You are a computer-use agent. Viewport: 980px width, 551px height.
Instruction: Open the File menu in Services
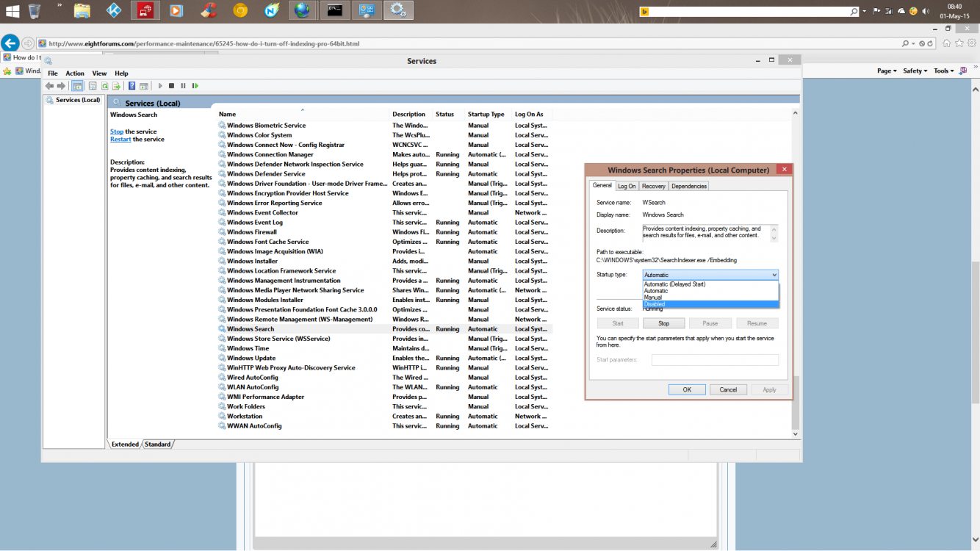click(53, 73)
